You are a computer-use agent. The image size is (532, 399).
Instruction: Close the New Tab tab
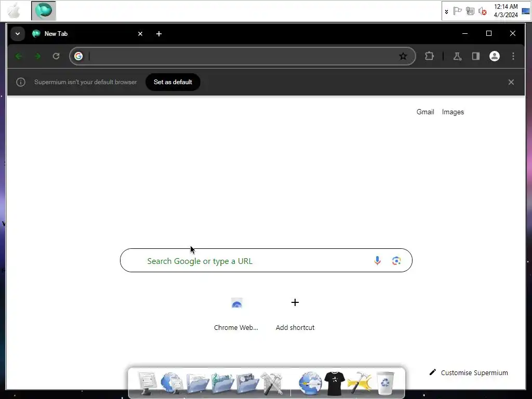coord(140,34)
